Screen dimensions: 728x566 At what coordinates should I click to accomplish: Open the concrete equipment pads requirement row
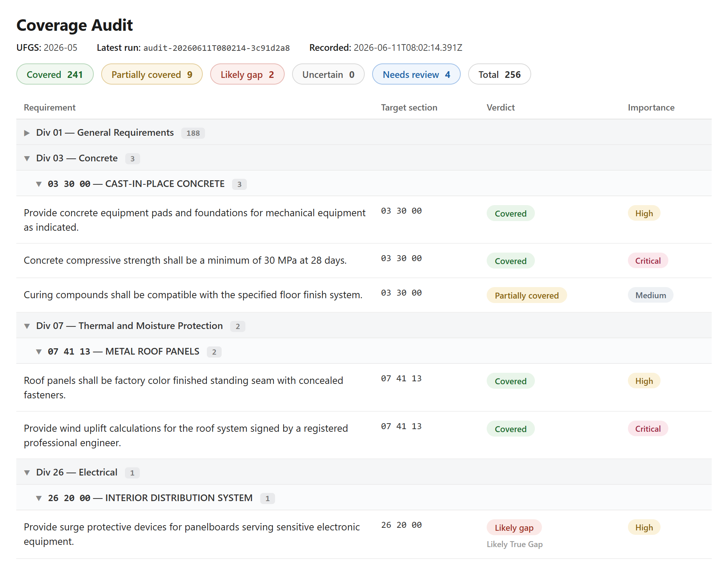(x=364, y=220)
